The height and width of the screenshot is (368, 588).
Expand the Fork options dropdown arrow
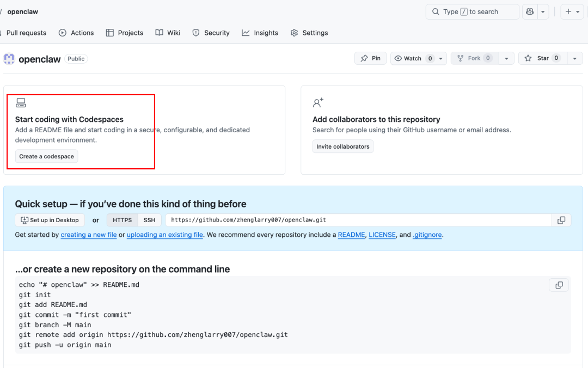tap(506, 58)
